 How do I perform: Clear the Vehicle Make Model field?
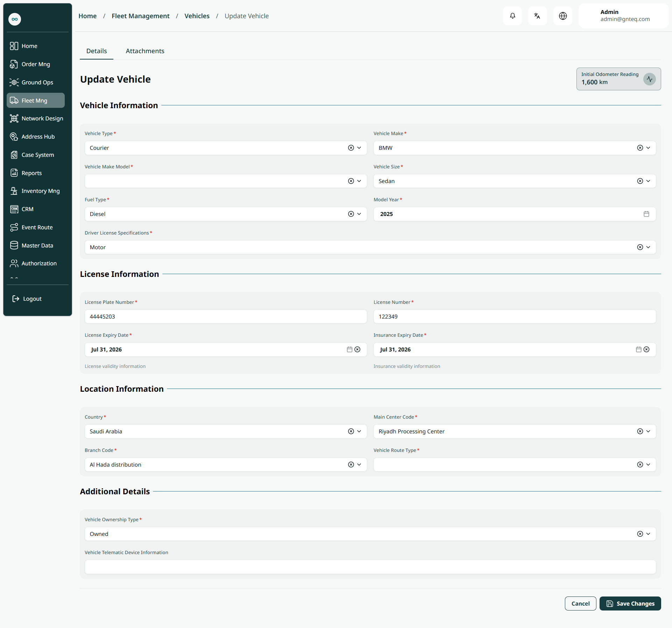click(x=351, y=181)
